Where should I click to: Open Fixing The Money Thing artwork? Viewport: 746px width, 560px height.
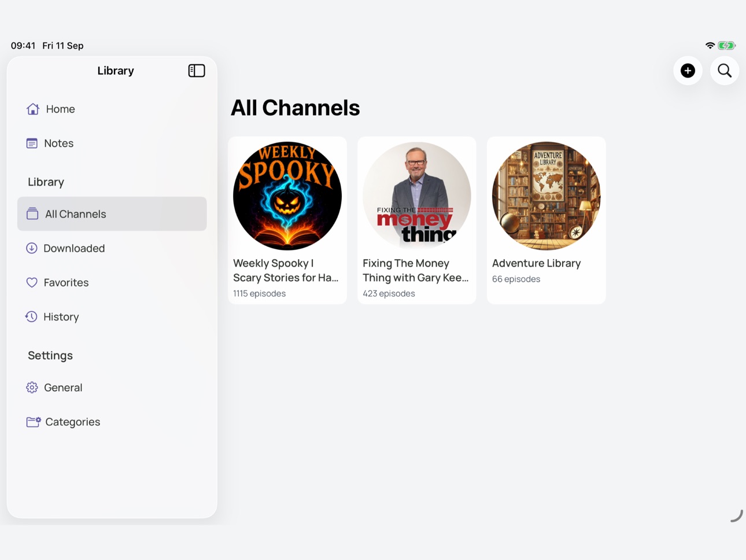(x=417, y=196)
